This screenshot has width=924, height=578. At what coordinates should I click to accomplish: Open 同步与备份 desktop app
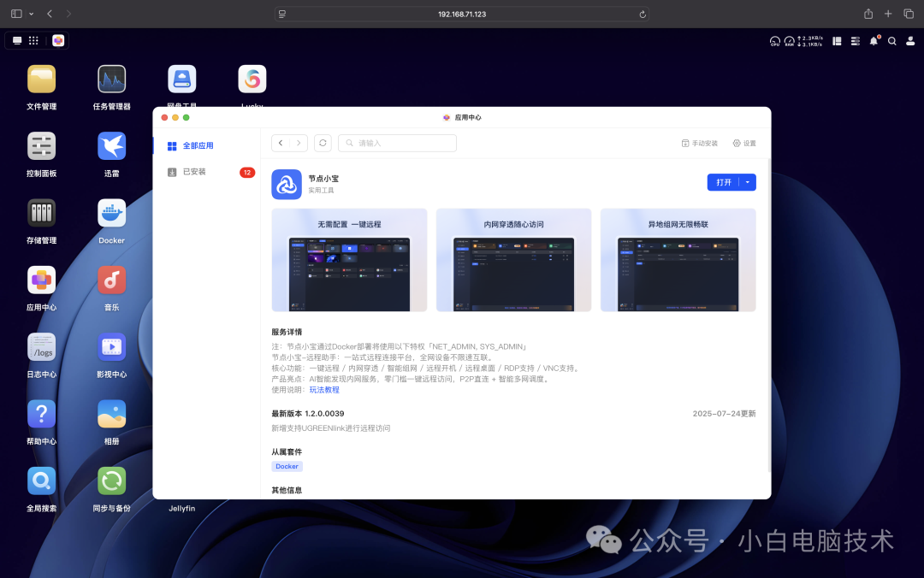click(x=111, y=481)
